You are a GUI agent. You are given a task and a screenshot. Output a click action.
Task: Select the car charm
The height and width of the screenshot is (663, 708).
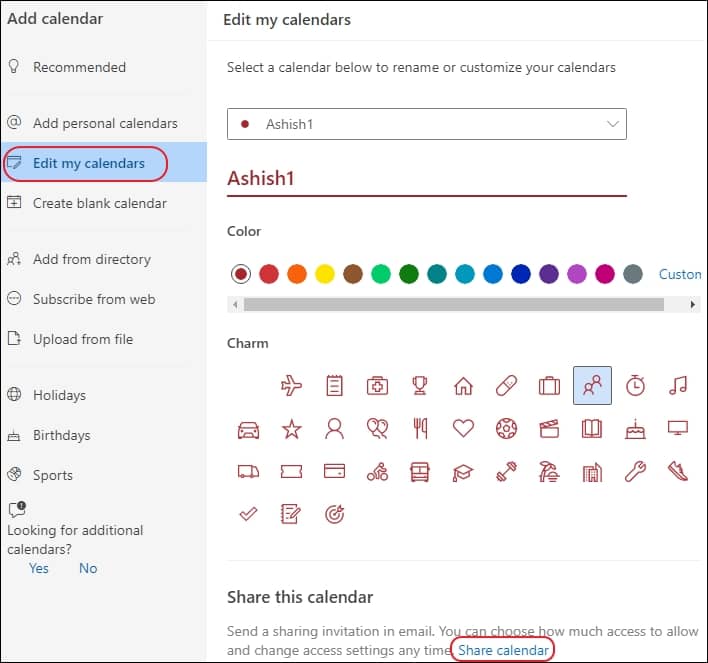[248, 429]
